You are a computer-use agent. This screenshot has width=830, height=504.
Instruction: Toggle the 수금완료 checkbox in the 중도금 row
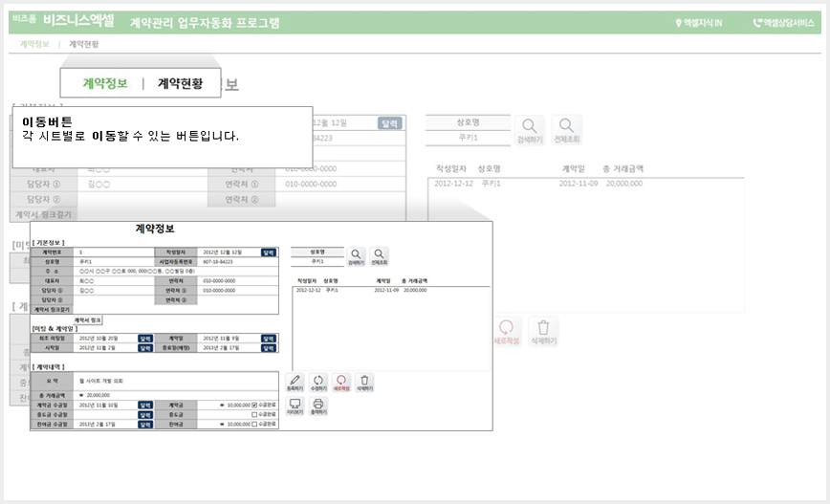[254, 414]
